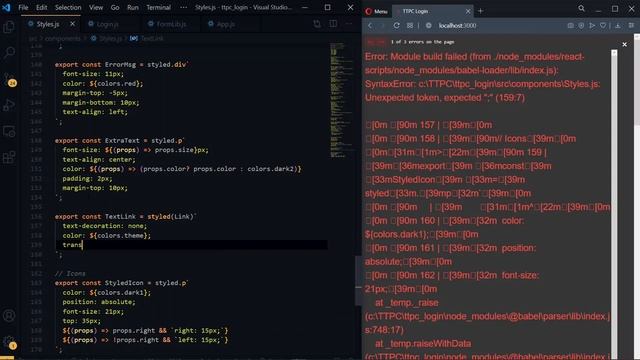Open the View menu
The image size is (640, 360).
(x=96, y=7)
